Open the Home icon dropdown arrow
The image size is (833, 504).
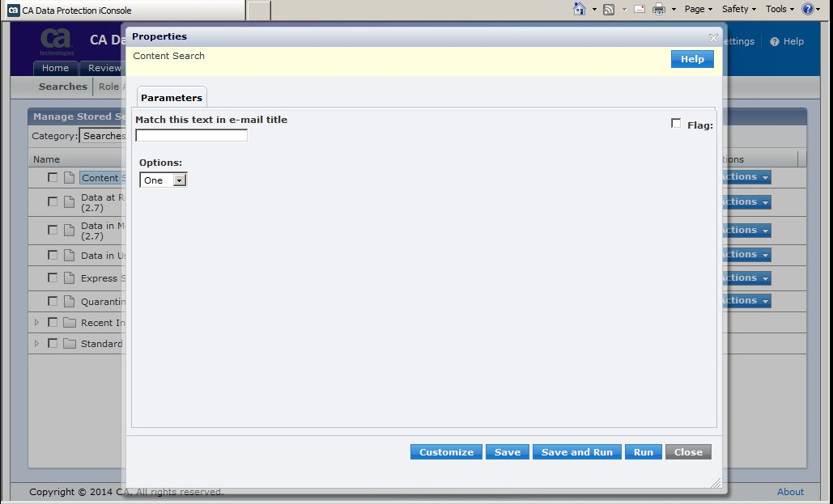pyautogui.click(x=594, y=10)
